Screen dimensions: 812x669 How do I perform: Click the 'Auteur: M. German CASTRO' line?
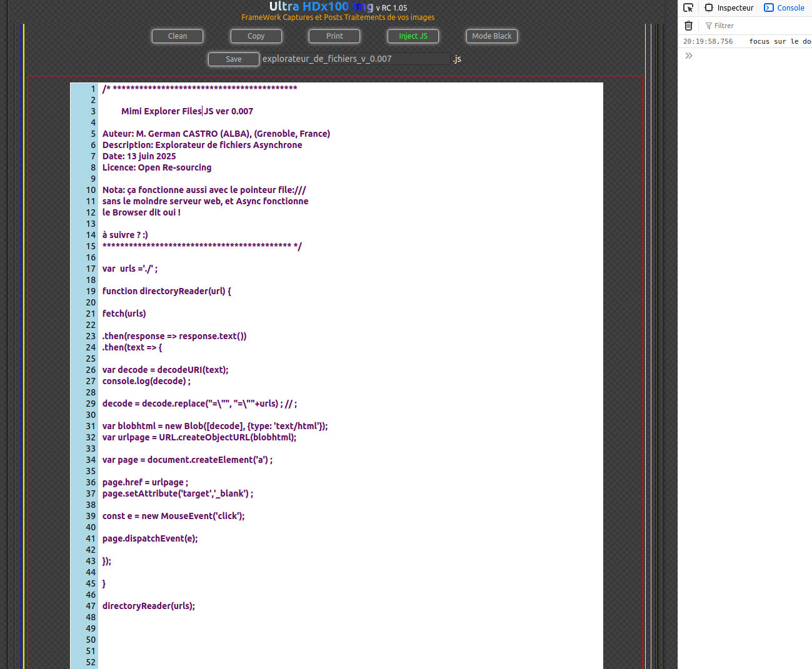coord(216,134)
